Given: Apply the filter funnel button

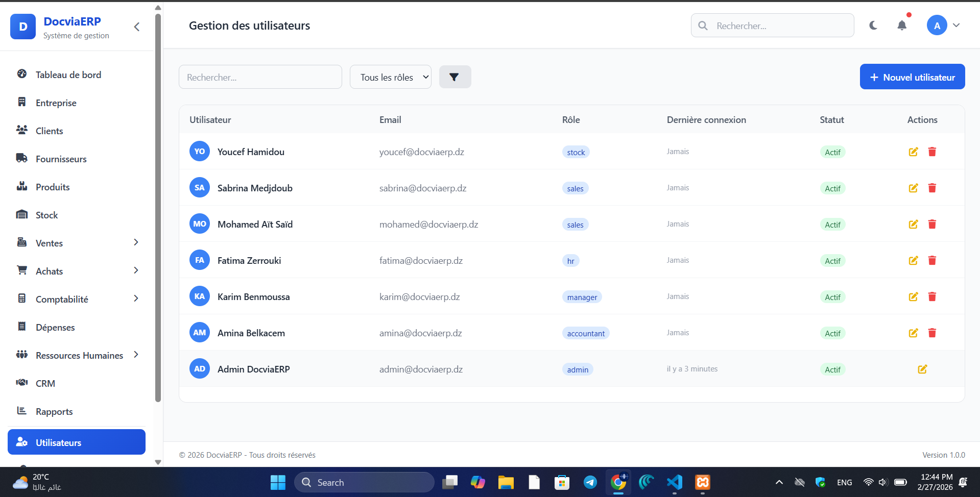Looking at the screenshot, I should coord(455,77).
